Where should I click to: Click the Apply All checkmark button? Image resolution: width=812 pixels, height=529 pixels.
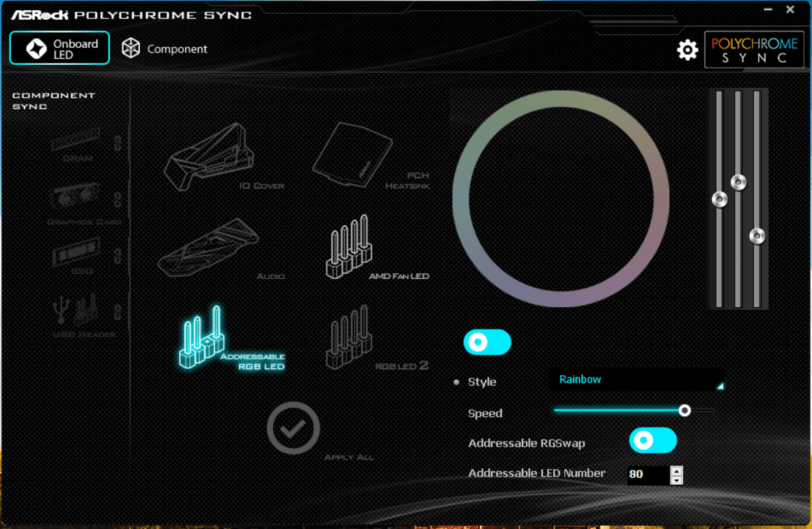(x=293, y=428)
